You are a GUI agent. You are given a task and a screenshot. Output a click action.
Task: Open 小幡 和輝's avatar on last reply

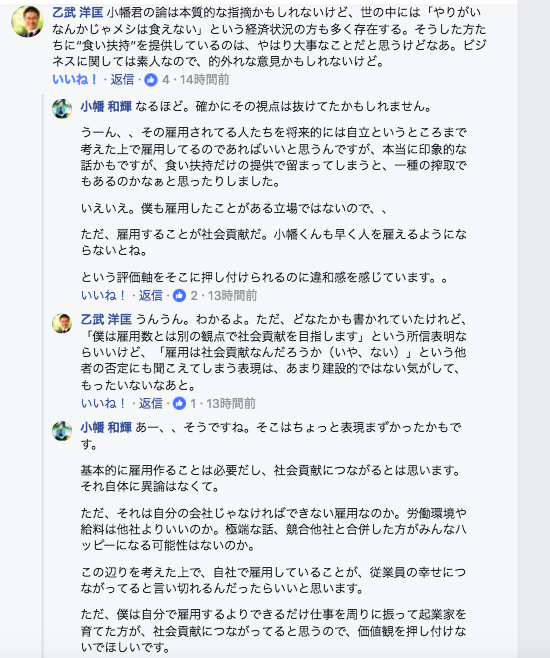click(62, 431)
